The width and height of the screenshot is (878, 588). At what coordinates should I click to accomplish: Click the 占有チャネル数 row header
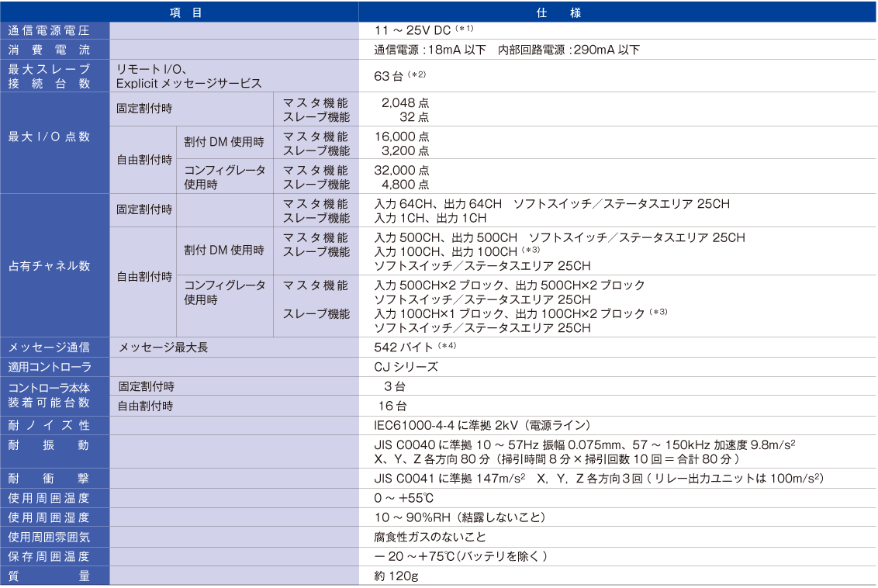tap(49, 265)
